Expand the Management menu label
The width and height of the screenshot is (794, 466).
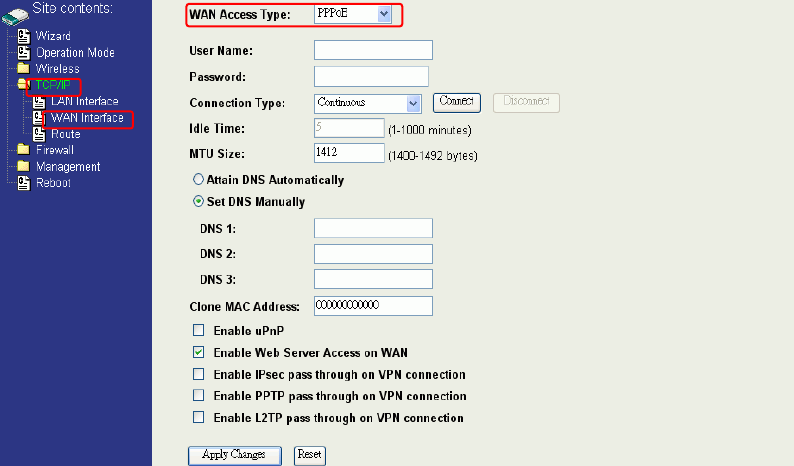(68, 167)
